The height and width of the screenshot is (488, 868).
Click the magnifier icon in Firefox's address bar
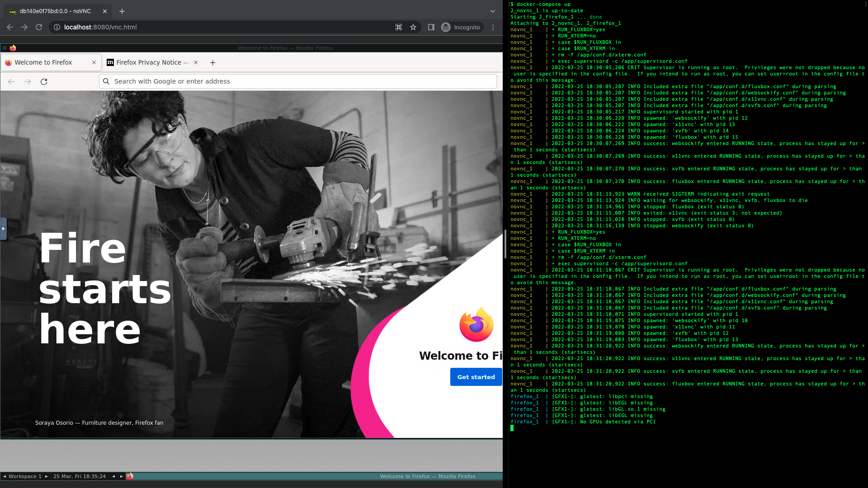pos(106,81)
